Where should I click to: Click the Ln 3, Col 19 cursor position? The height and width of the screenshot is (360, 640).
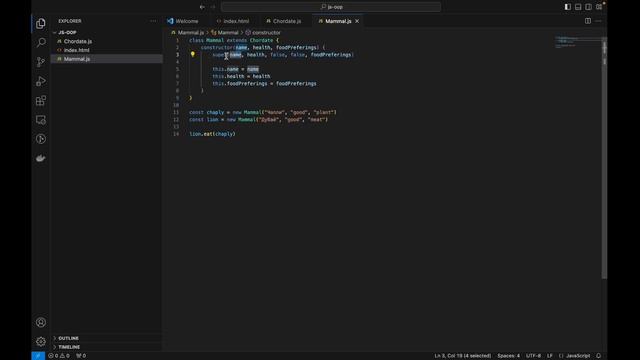click(x=462, y=356)
